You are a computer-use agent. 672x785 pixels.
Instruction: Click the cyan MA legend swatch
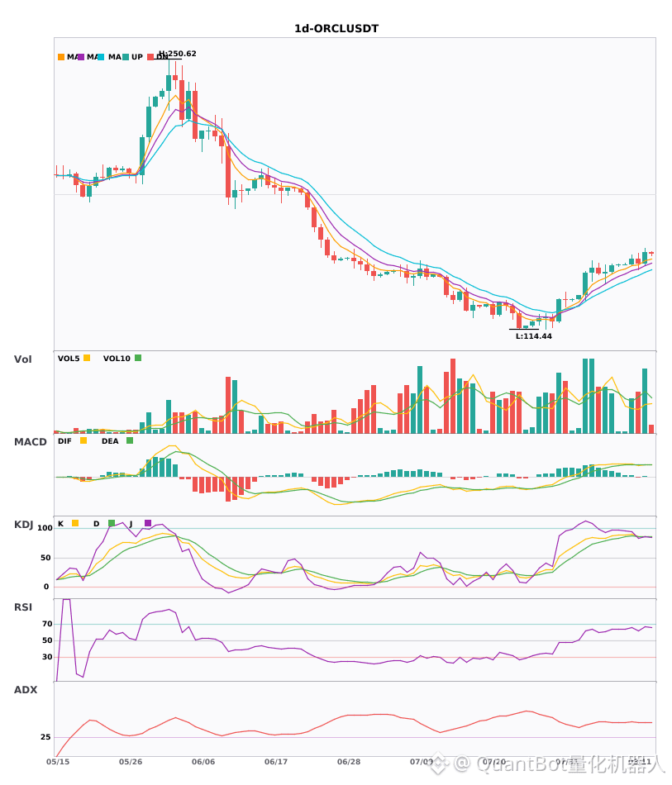pyautogui.click(x=101, y=57)
